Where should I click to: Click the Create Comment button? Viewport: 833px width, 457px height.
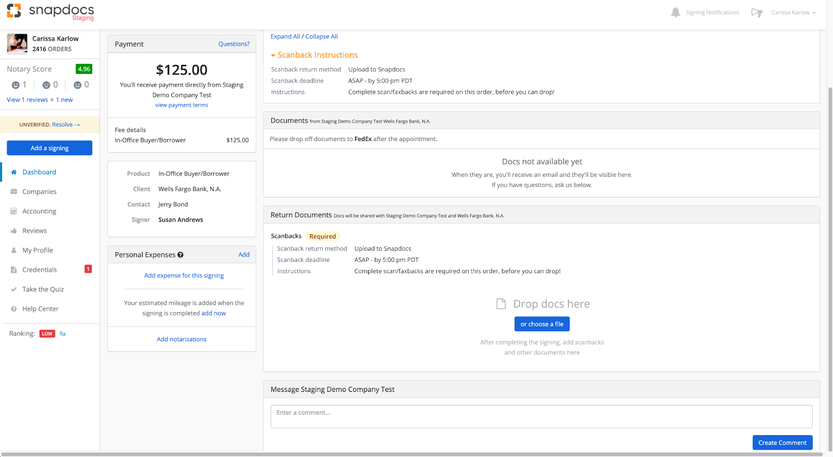[x=782, y=443]
